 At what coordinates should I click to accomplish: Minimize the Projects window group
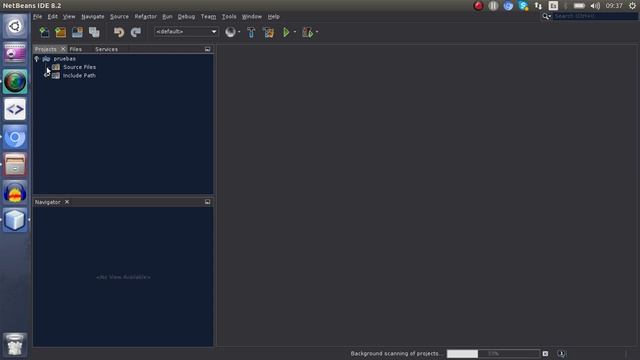point(207,49)
